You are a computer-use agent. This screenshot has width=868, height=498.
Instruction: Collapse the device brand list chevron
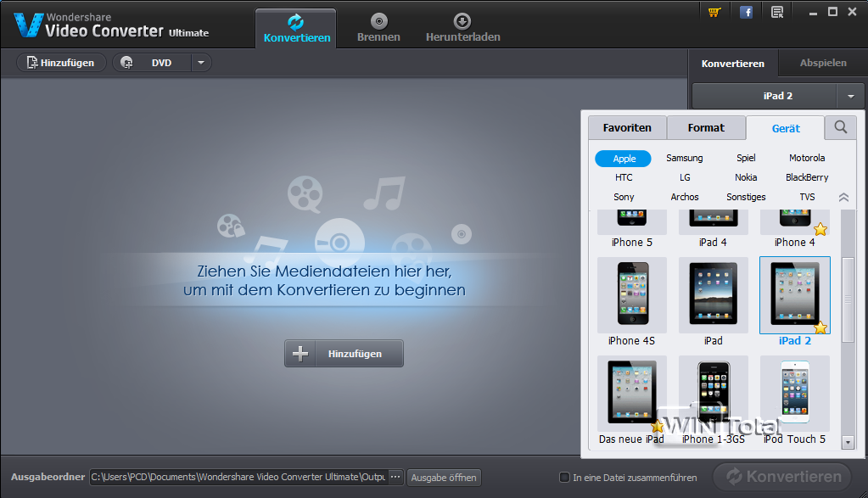click(843, 197)
